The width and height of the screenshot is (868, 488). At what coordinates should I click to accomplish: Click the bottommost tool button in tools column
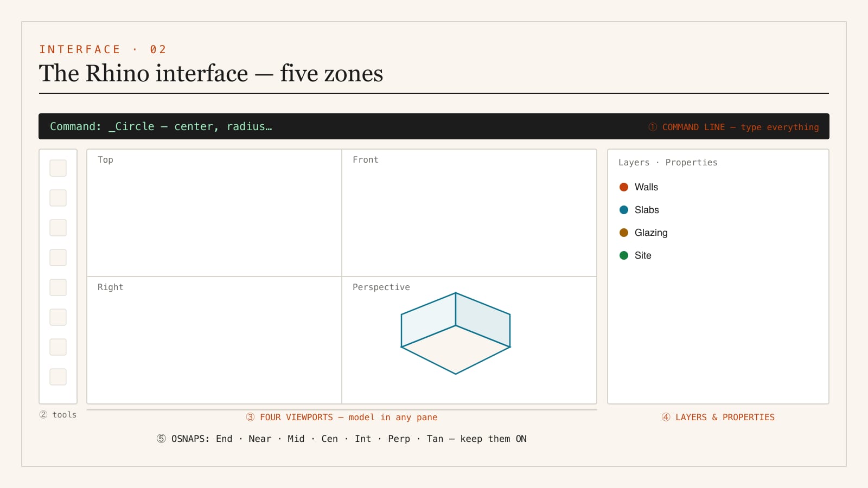point(58,377)
